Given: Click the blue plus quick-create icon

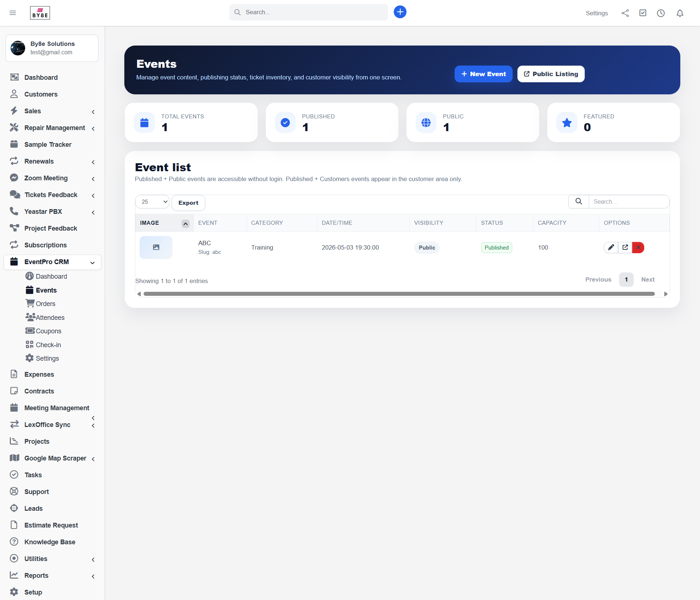Looking at the screenshot, I should (400, 12).
